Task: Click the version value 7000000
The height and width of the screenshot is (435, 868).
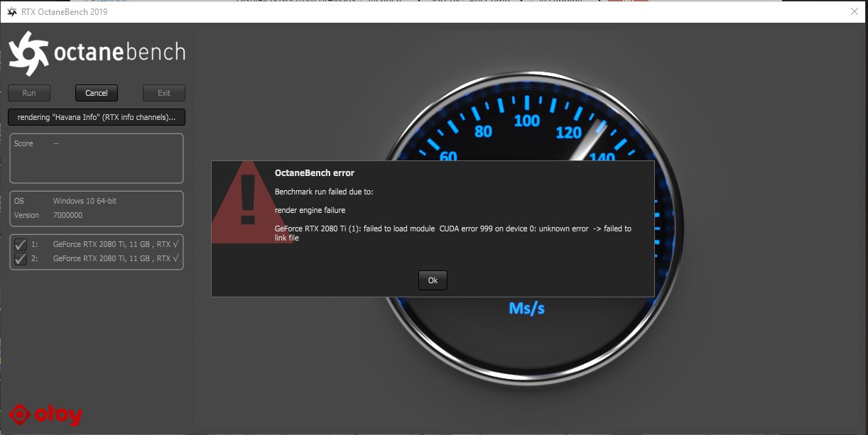Action: click(x=67, y=215)
